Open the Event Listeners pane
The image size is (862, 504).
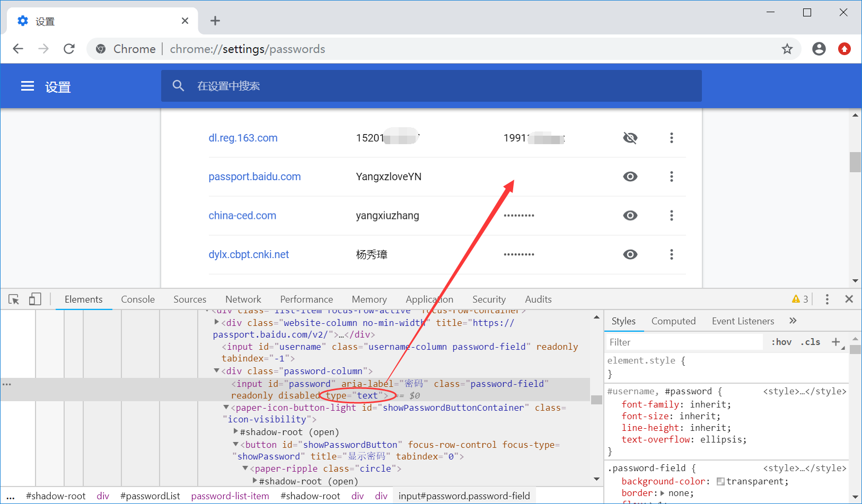743,321
